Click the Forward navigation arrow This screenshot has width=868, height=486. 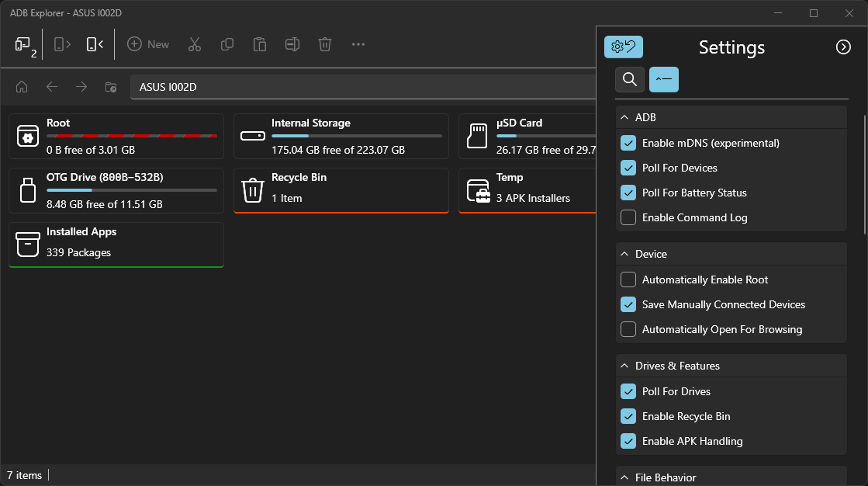[x=81, y=87]
